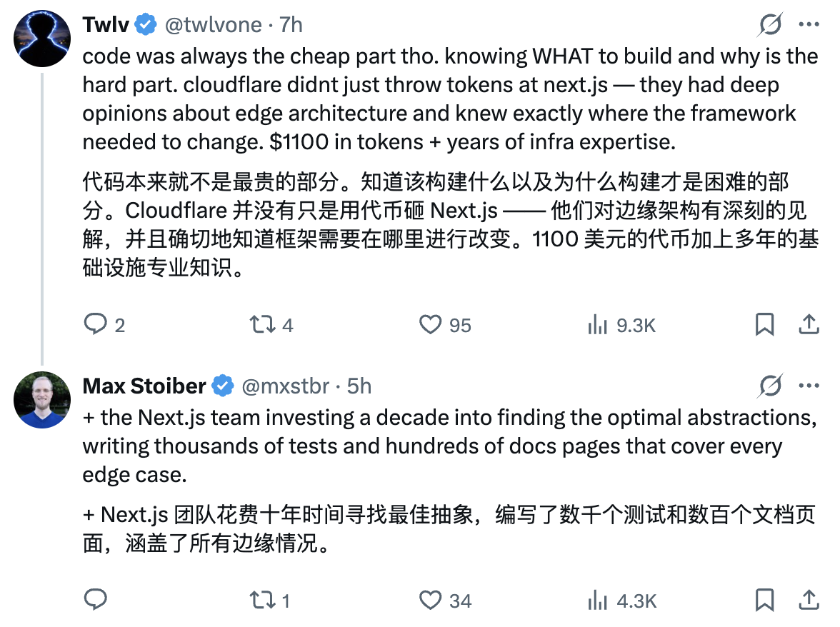Like Twlv's tweet with 95 likes
The height and width of the screenshot is (627, 840).
click(430, 325)
